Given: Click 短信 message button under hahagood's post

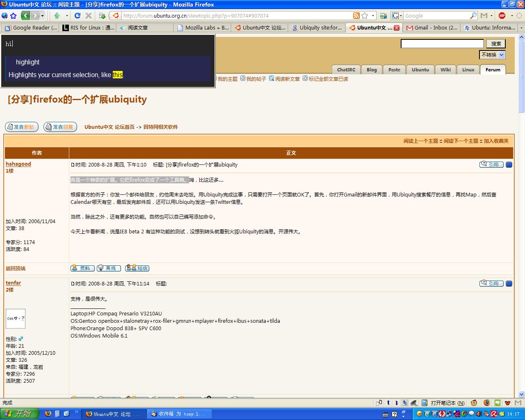Looking at the screenshot, I should [x=137, y=268].
